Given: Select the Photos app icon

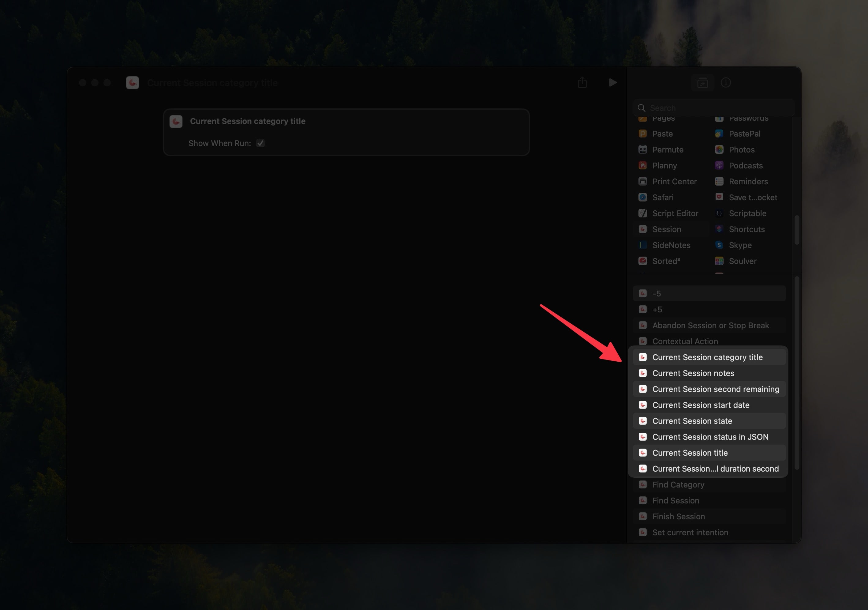Looking at the screenshot, I should (719, 149).
